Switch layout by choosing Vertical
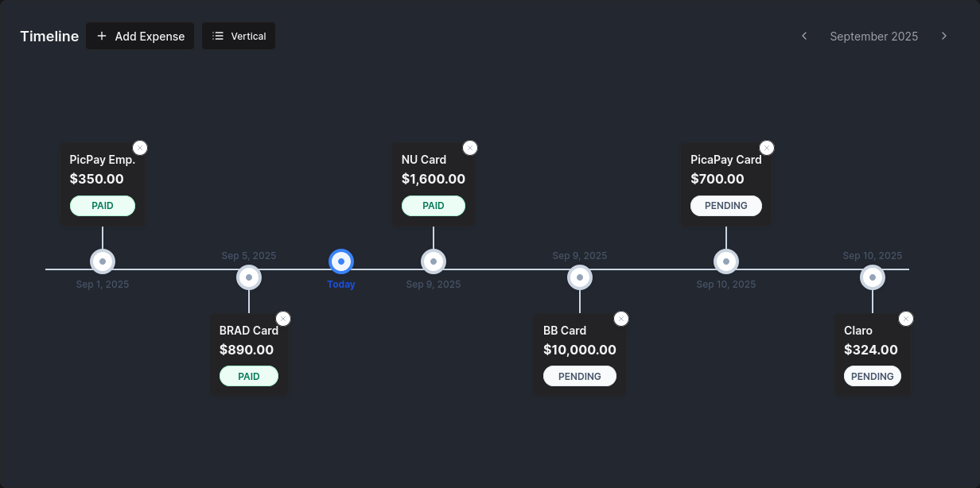 point(239,36)
